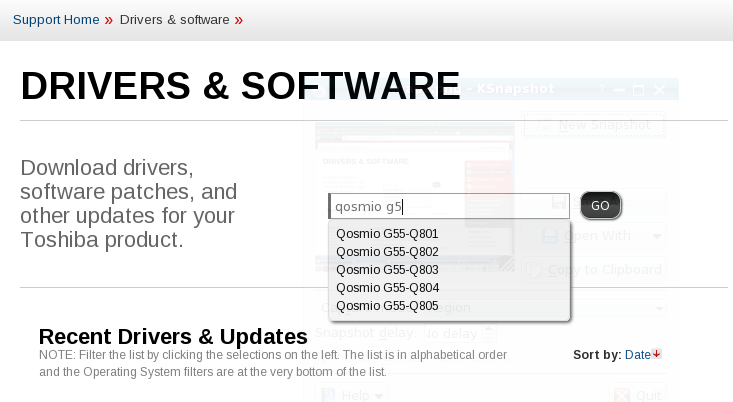This screenshot has width=733, height=402.
Task: Pick Qosmio G55-Q804 in the list
Action: [387, 288]
